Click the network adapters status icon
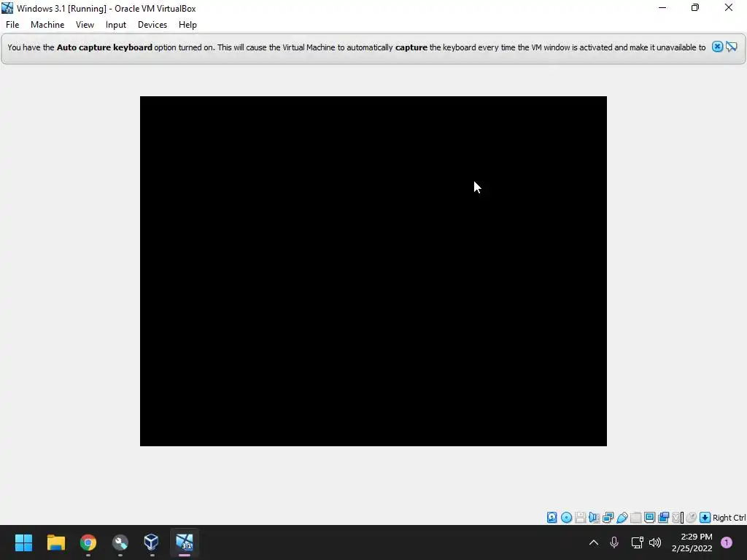747x560 pixels. (x=608, y=518)
